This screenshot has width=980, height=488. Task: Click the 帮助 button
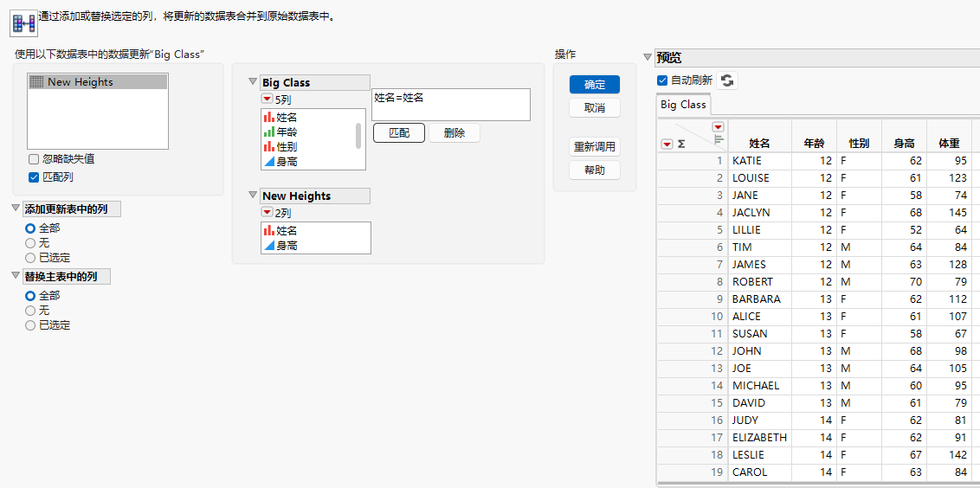pos(595,170)
